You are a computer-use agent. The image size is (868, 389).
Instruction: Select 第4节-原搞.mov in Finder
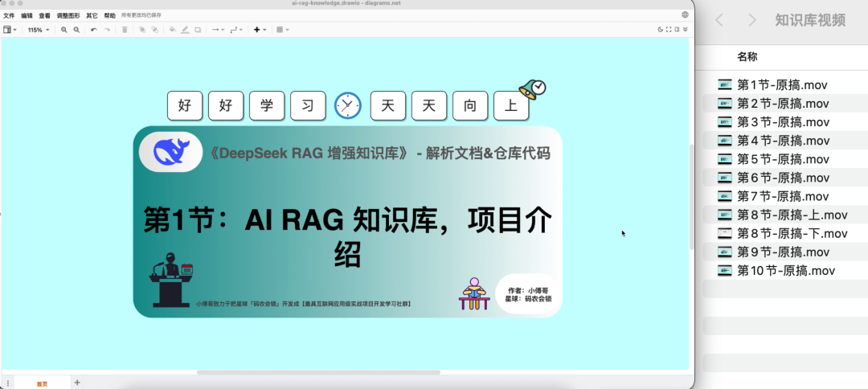(x=782, y=141)
